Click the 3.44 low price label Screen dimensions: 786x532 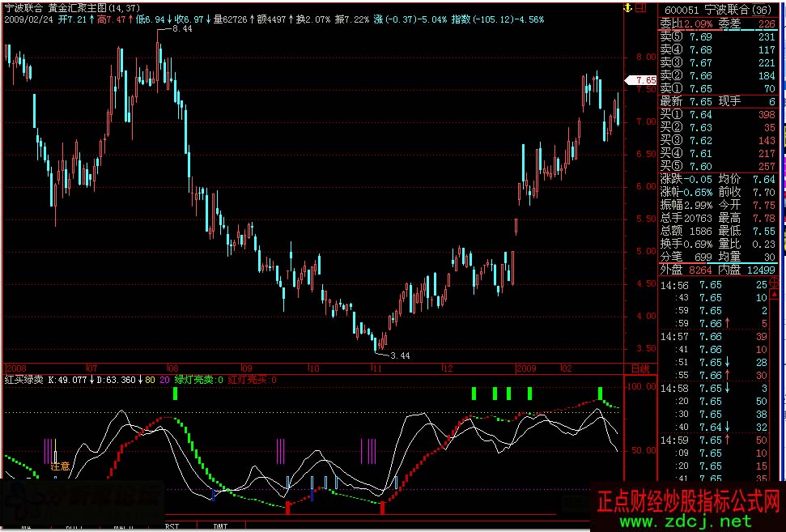click(x=400, y=355)
